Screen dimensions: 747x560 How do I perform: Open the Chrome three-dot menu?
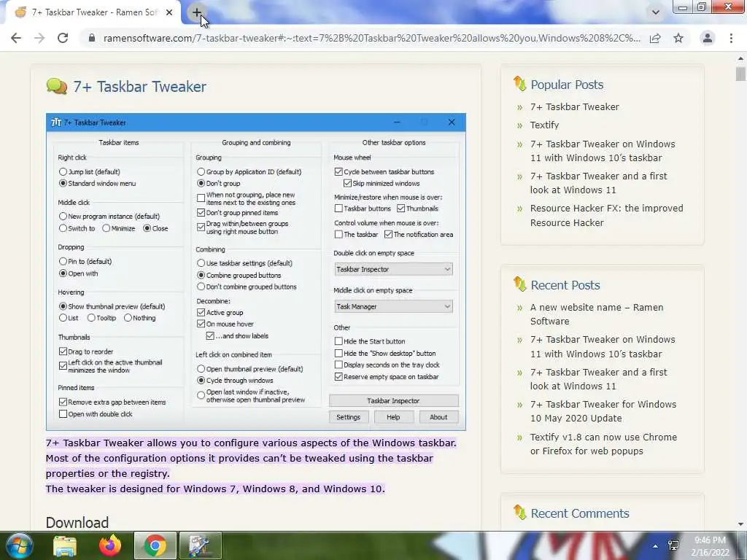point(731,38)
